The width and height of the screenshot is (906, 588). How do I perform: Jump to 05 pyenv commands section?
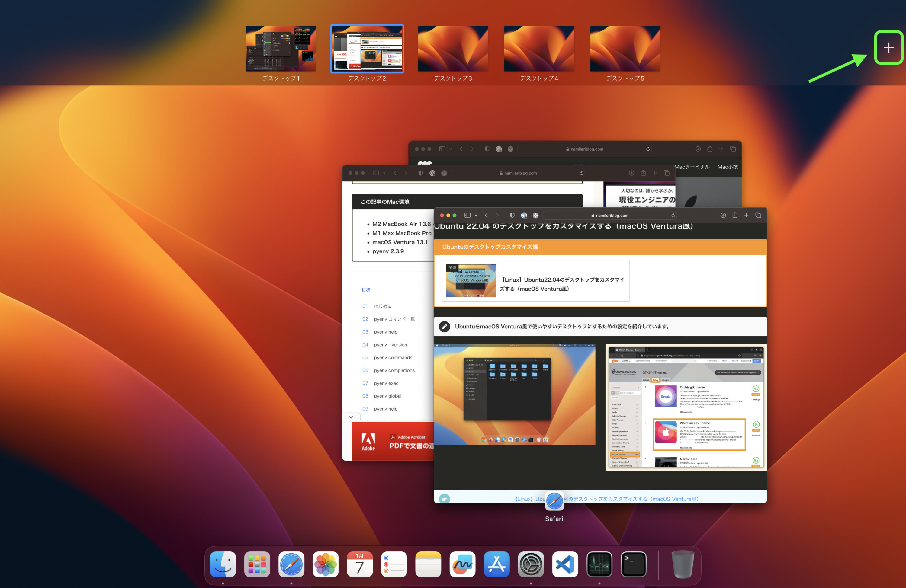tap(387, 358)
